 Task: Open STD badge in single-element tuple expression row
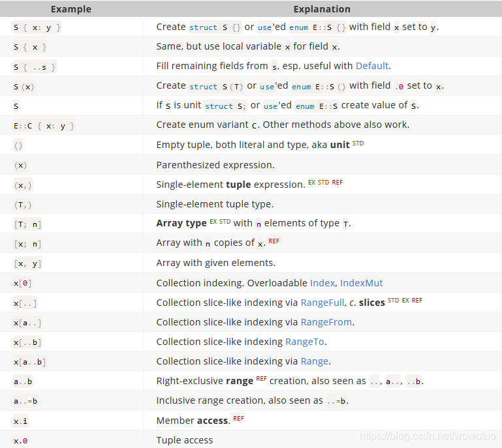pyautogui.click(x=323, y=183)
